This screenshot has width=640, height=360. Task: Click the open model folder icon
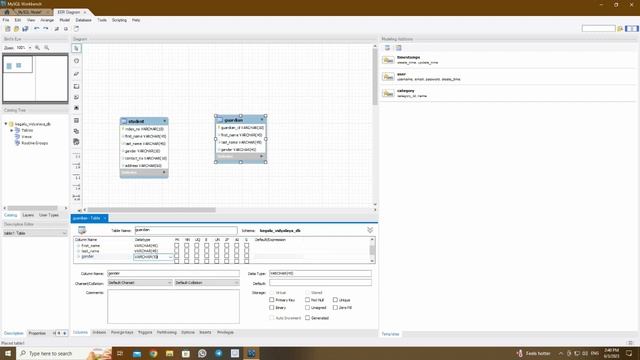[x=16, y=29]
